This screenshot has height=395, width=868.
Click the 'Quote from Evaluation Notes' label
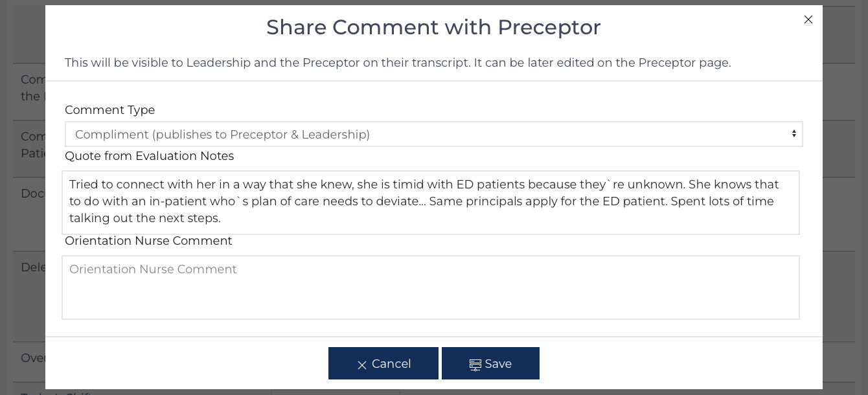(x=149, y=156)
